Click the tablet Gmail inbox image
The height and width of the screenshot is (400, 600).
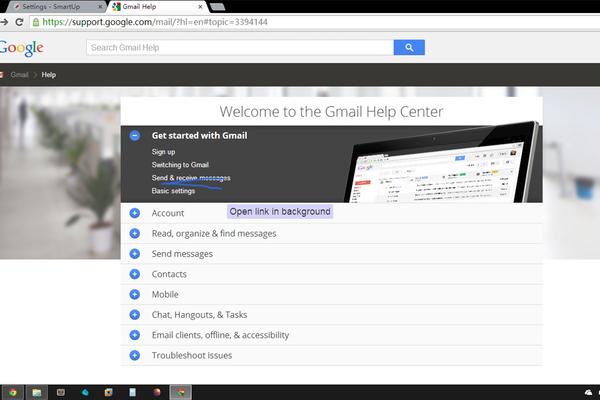pos(440,163)
